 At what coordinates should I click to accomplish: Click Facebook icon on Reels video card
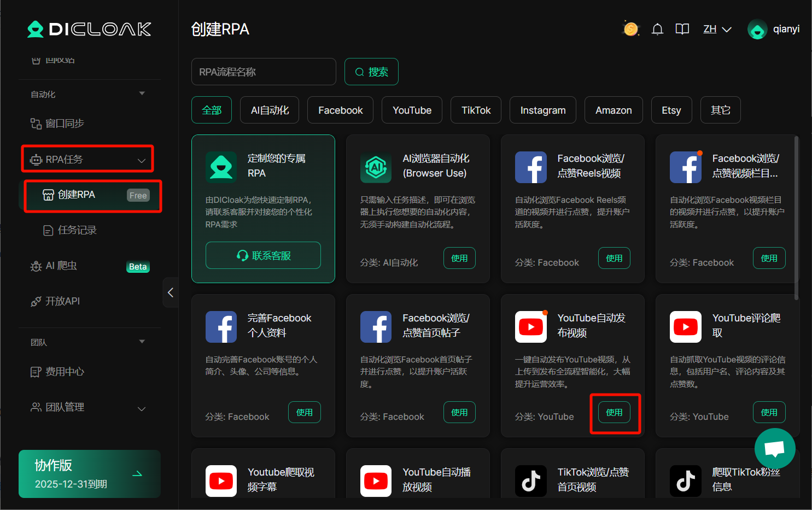531,167
